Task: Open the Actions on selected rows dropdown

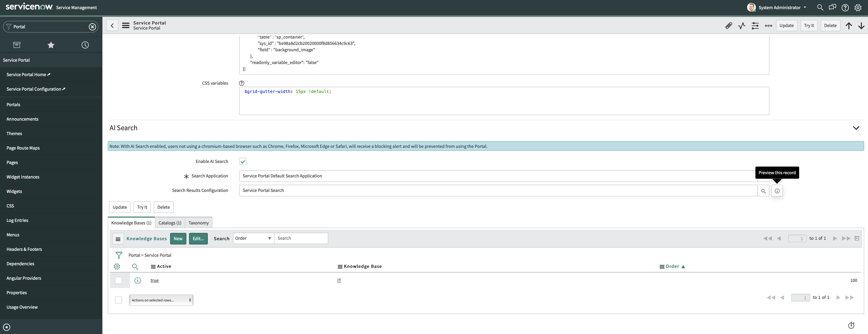Action: point(161,300)
